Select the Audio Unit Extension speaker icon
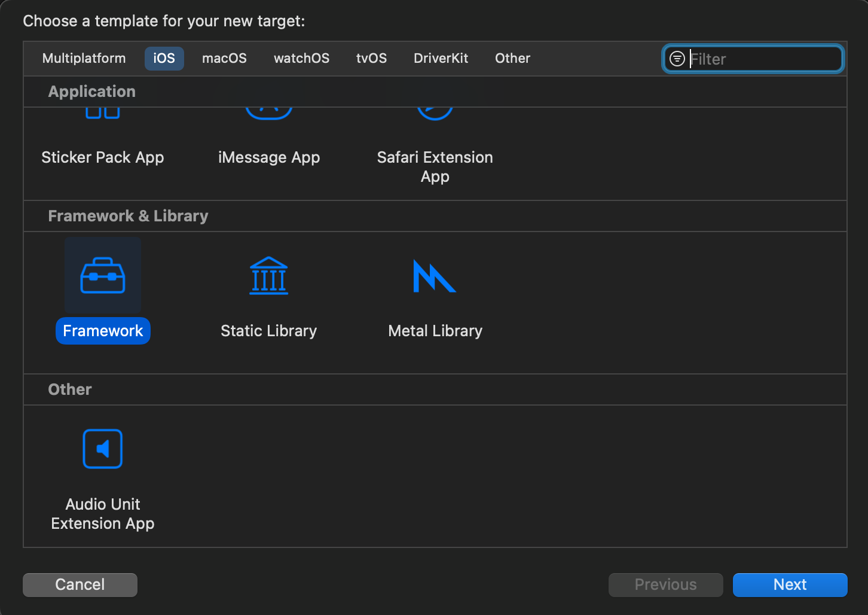Viewport: 868px width, 615px height. click(103, 449)
